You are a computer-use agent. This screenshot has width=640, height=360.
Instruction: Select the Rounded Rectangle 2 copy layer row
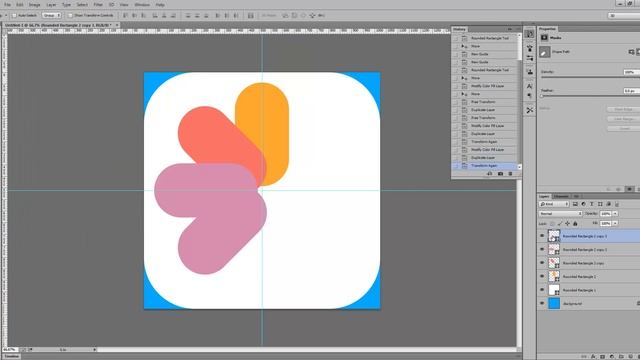[x=589, y=263]
